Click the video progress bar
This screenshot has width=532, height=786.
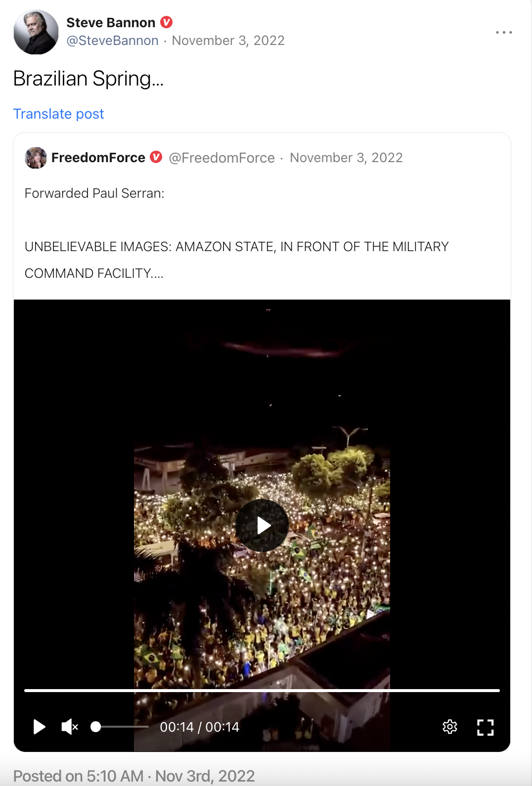262,690
